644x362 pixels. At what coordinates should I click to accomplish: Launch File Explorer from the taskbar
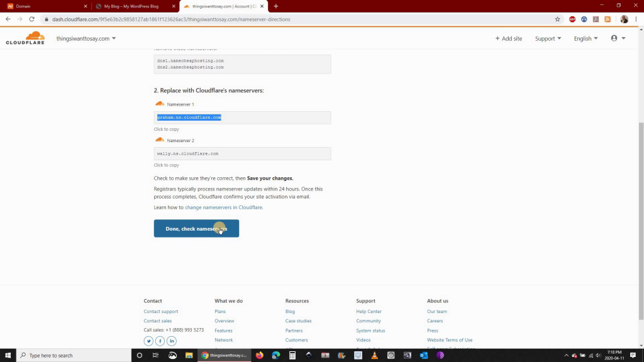coord(189,356)
